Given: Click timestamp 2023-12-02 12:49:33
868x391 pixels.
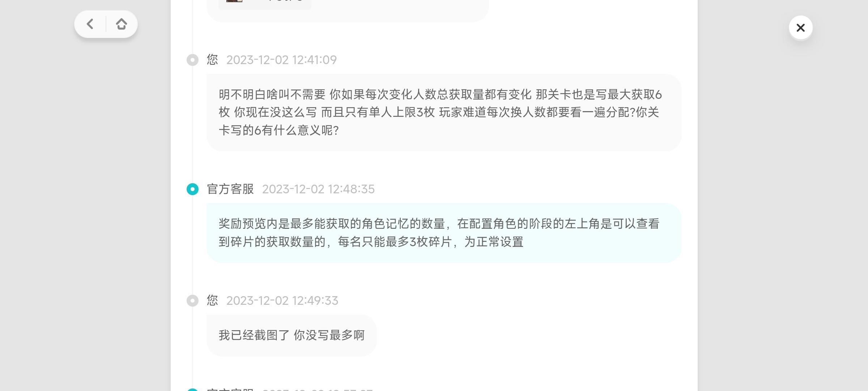Looking at the screenshot, I should click(x=282, y=300).
